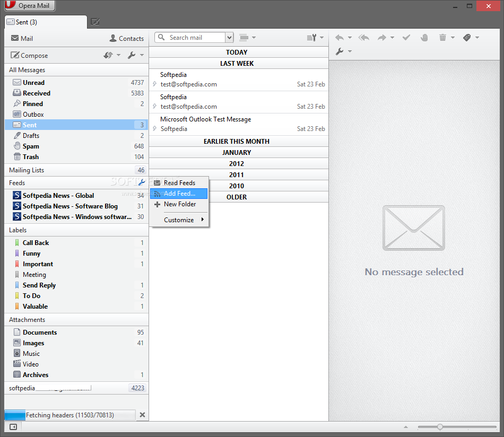The image size is (504, 437).
Task: Click the mail list layout icon
Action: coord(244,38)
